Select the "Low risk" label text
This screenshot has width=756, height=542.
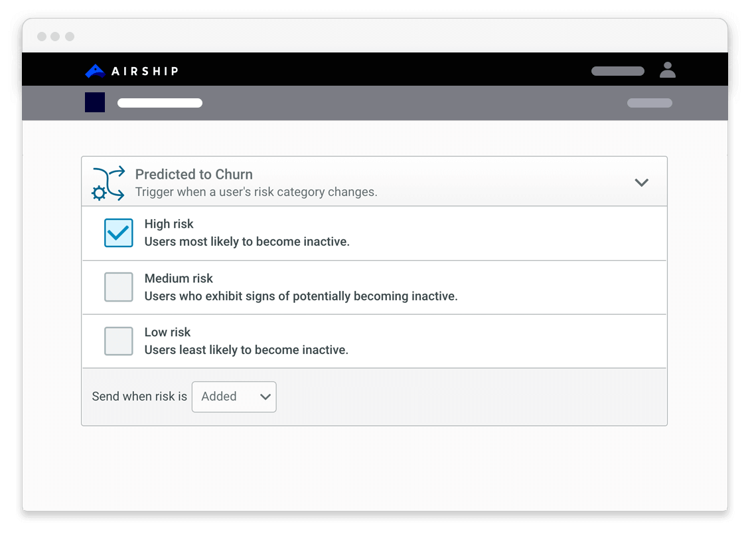[x=167, y=332]
